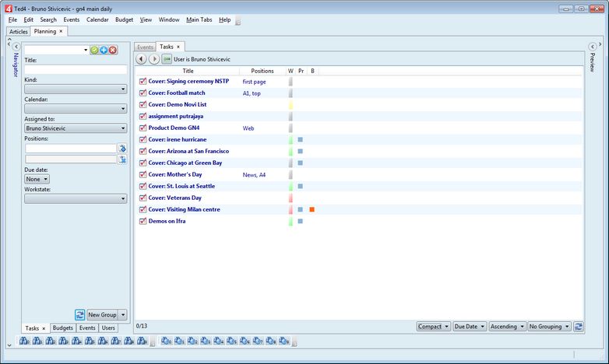Open the Due date None dropdown
The width and height of the screenshot is (609, 364).
click(37, 179)
